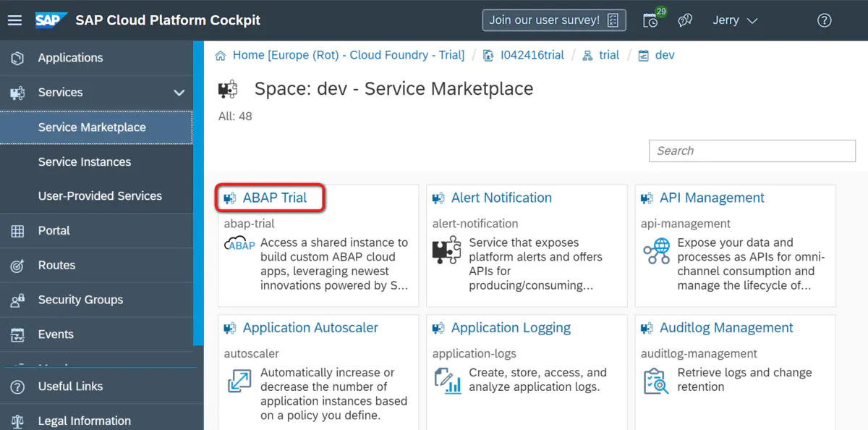This screenshot has height=430, width=868.
Task: Open the Alert Notification service link
Action: (501, 198)
